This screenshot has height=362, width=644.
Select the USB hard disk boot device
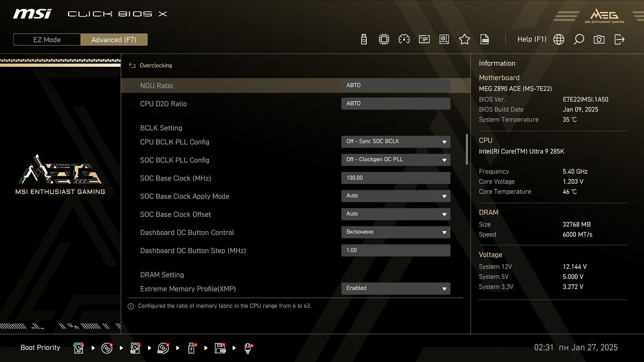135,348
